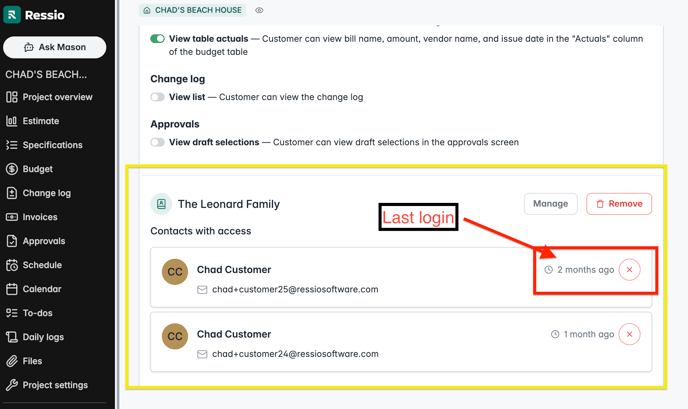Screen dimensions: 688x409
Task: Enable the Change log View list toggle
Action: click(157, 97)
